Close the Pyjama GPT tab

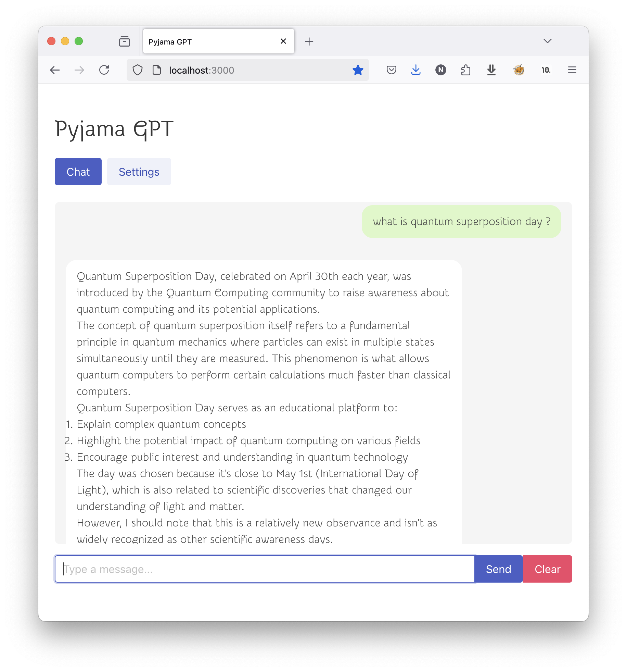click(x=283, y=41)
